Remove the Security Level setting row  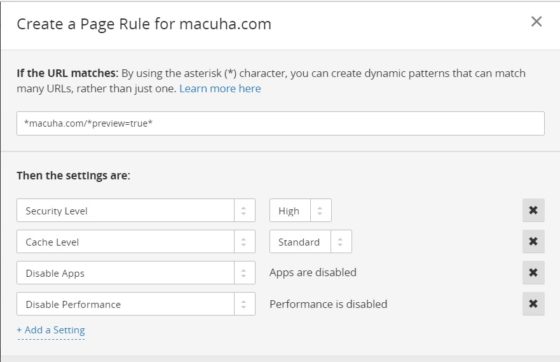[x=533, y=210]
